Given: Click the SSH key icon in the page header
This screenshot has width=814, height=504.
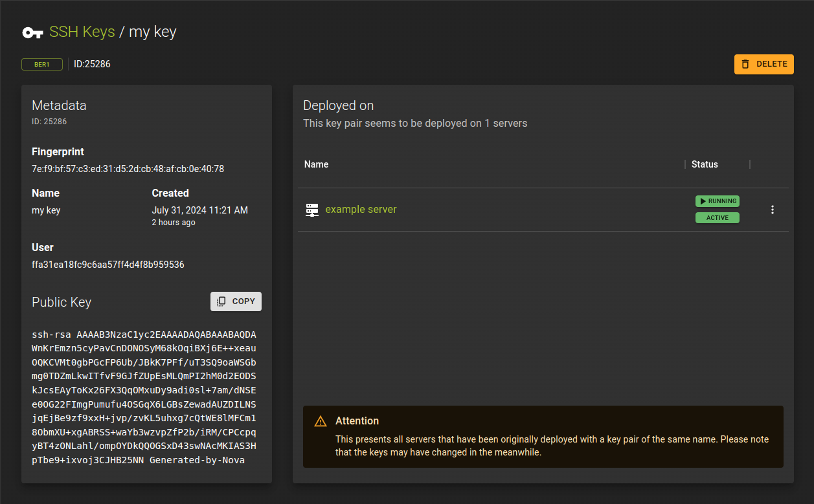Looking at the screenshot, I should coord(32,31).
